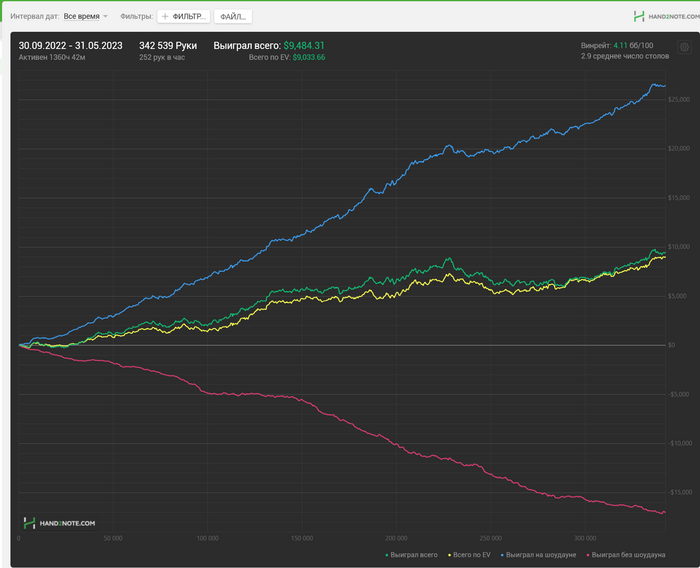This screenshot has height=568, width=700.
Task: Click the '$10,000' y-axis label
Action: (x=679, y=246)
